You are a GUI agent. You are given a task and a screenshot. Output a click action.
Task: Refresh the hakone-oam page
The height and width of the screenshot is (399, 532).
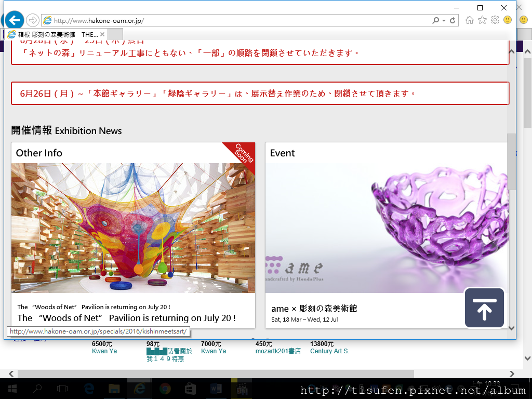[x=453, y=21]
